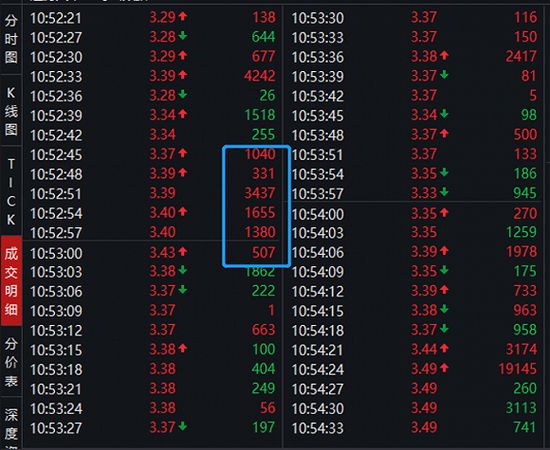Click the up arrow beside 3.43 price
Screen dimensions: 550x450
(x=183, y=251)
